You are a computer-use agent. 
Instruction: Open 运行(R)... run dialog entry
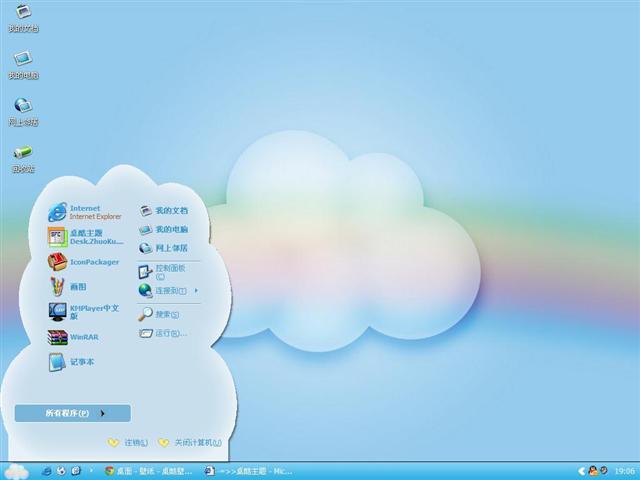162,333
